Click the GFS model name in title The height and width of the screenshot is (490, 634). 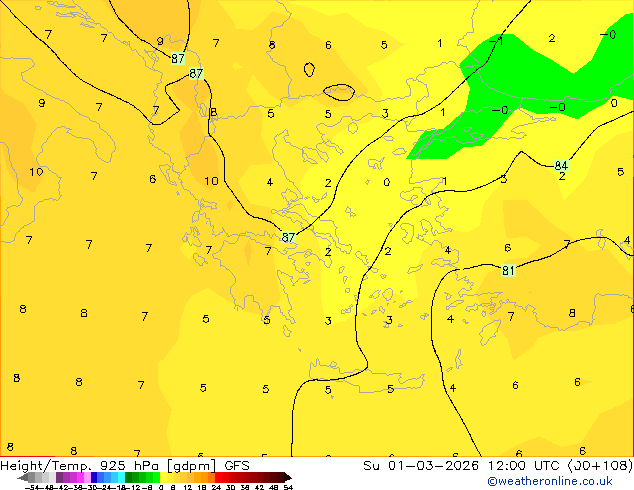point(237,466)
